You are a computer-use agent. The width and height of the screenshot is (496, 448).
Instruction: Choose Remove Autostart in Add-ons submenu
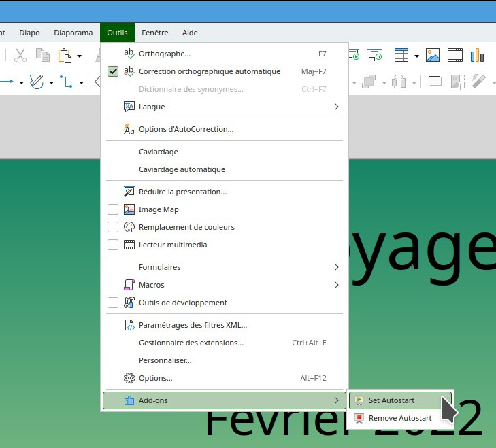pos(400,418)
